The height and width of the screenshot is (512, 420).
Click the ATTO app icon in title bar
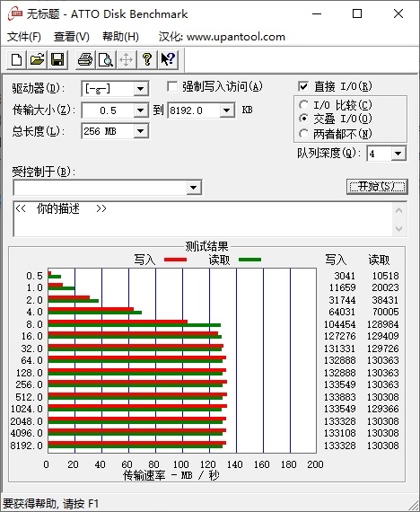[x=15, y=13]
